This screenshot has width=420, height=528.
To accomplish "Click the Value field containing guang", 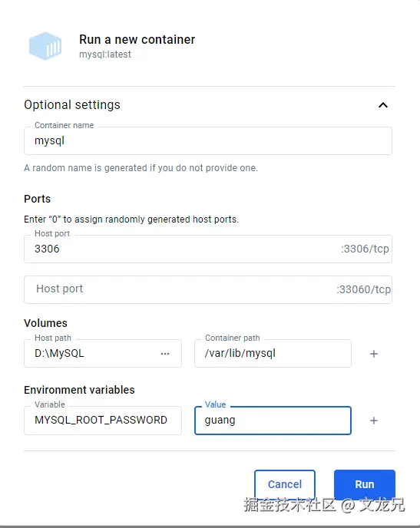I will [x=273, y=421].
